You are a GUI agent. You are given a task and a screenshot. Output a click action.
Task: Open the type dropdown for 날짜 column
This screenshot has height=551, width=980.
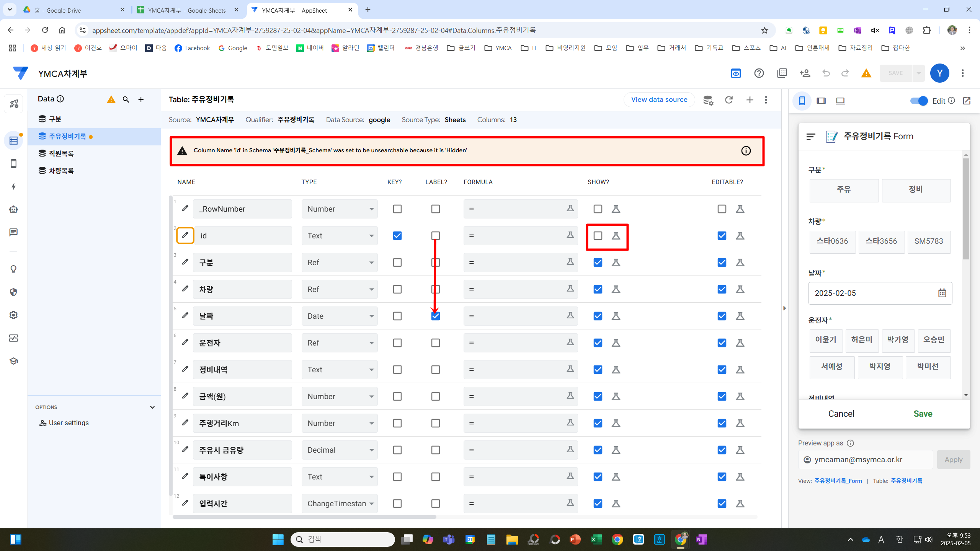click(340, 316)
